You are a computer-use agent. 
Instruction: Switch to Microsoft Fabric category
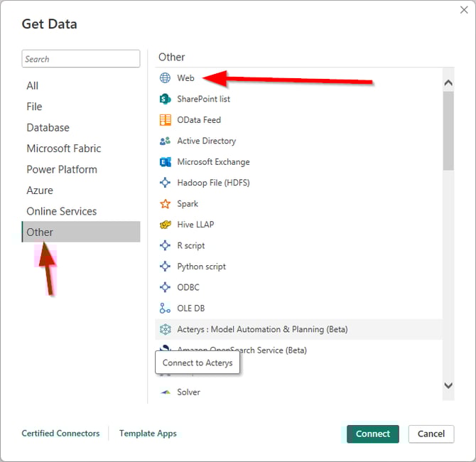(x=64, y=149)
